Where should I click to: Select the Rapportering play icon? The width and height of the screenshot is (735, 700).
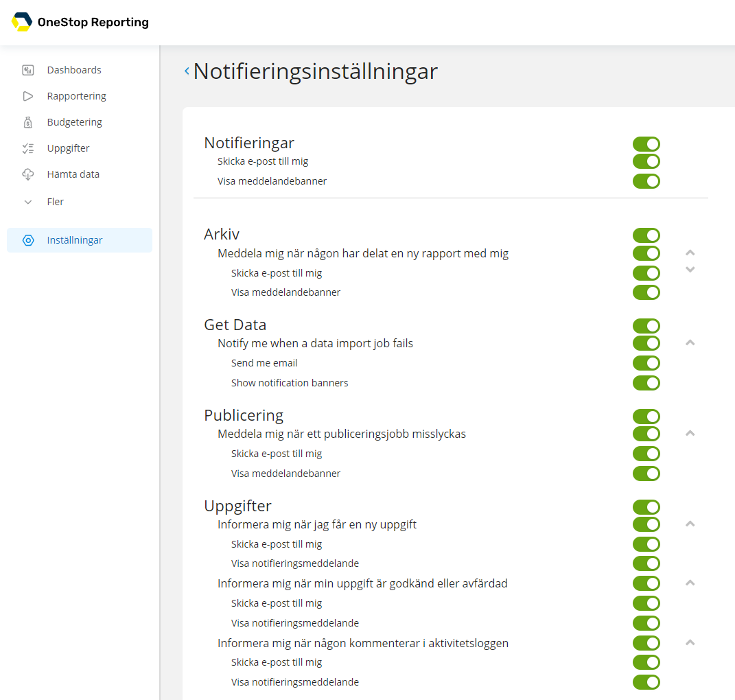28,95
